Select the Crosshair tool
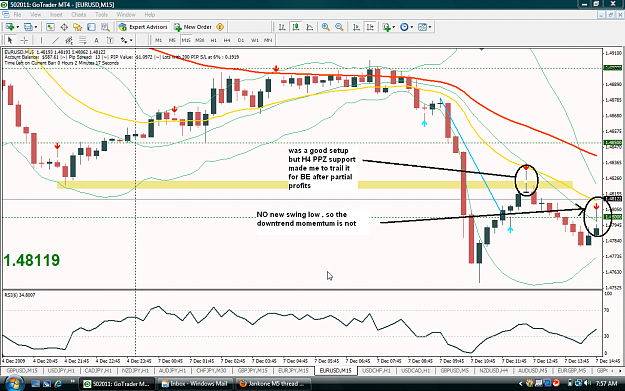The height and width of the screenshot is (391, 625). point(24,40)
